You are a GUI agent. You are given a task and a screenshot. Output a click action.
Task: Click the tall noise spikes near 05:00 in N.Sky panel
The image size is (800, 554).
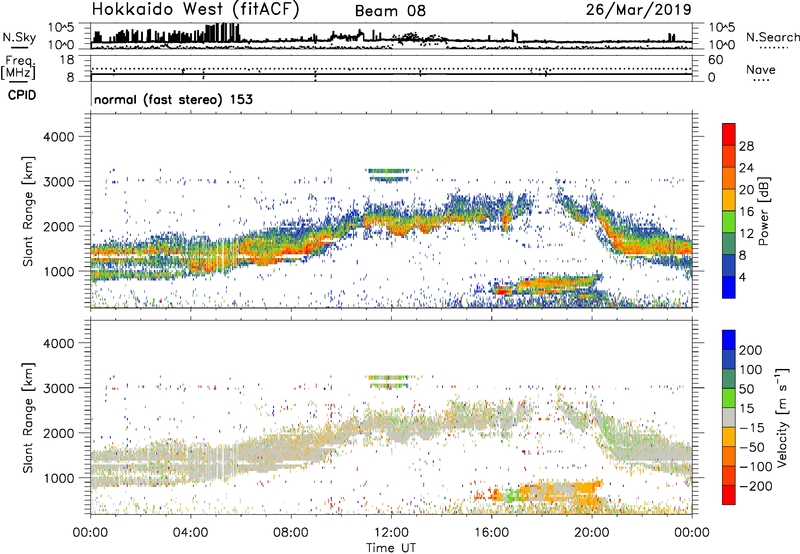[x=222, y=33]
